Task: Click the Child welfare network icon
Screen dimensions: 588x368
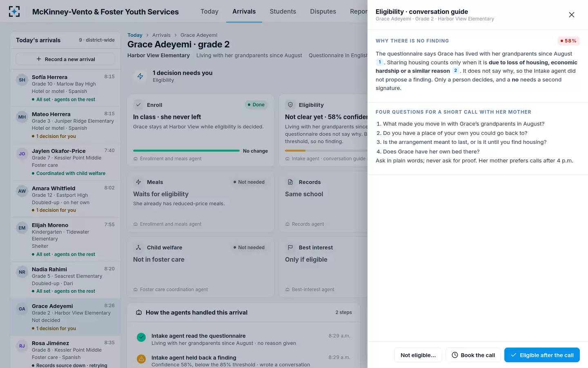Action: click(x=138, y=247)
